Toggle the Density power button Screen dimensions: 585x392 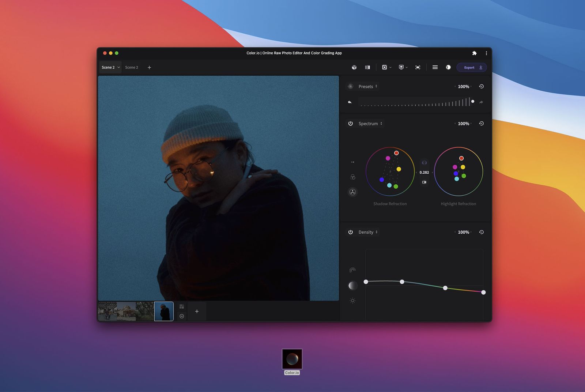[x=350, y=232]
